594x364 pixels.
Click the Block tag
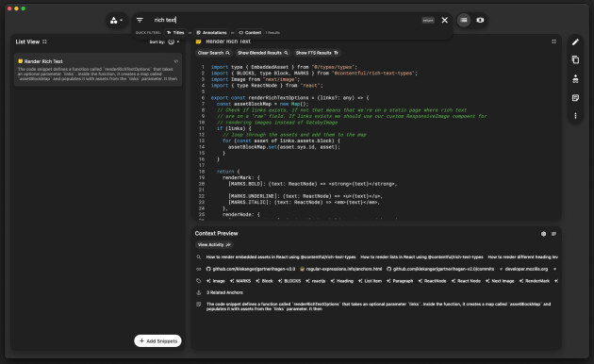pyautogui.click(x=264, y=281)
